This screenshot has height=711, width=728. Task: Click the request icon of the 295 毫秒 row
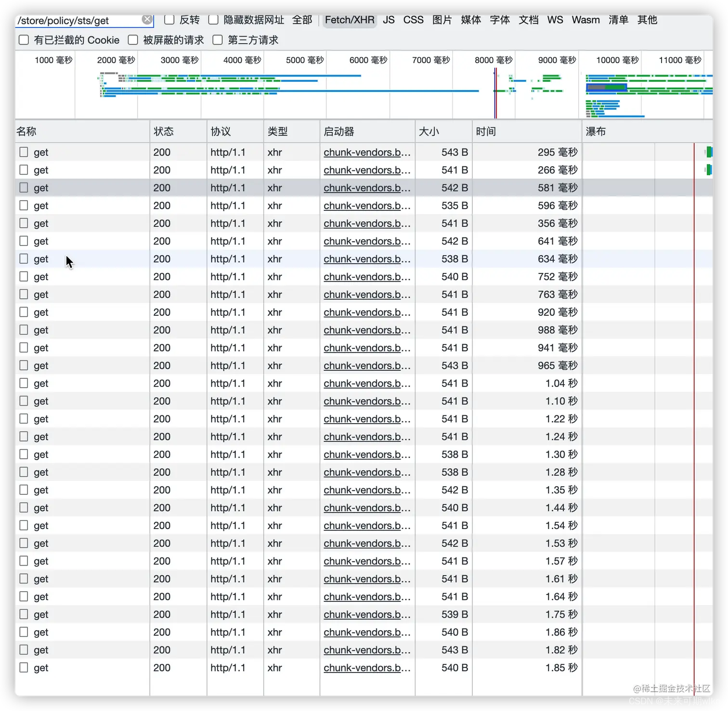24,152
